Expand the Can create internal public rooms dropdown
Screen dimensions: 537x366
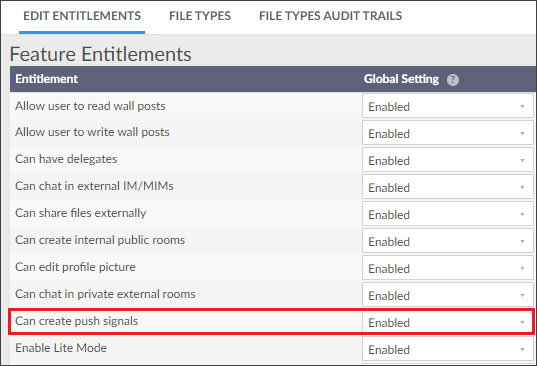(x=448, y=242)
